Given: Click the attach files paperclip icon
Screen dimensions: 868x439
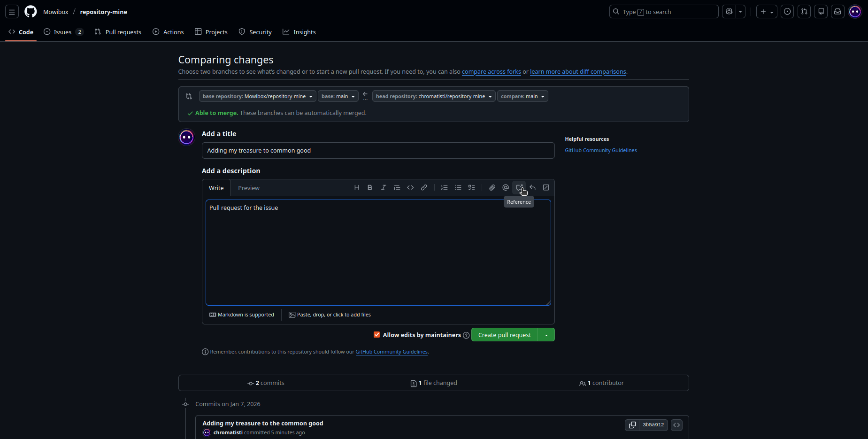Looking at the screenshot, I should tap(492, 188).
